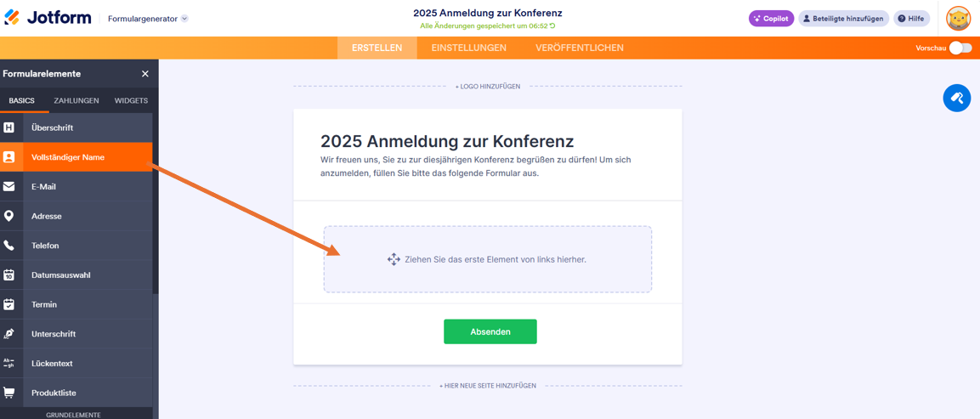
Task: Switch to the WIDGETS tab
Action: [131, 100]
